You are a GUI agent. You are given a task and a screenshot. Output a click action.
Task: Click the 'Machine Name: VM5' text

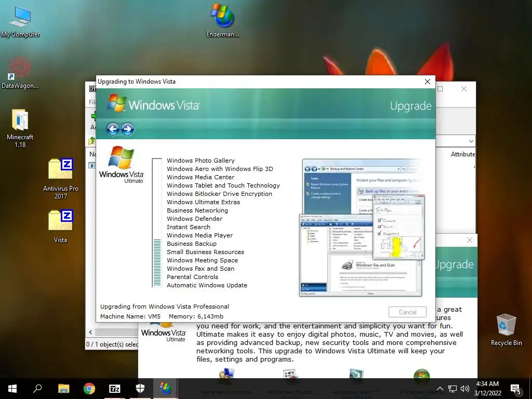130,316
